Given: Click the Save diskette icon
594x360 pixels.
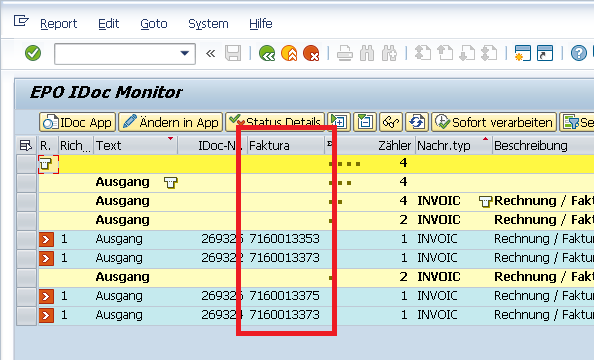Looking at the screenshot, I should 233,53.
